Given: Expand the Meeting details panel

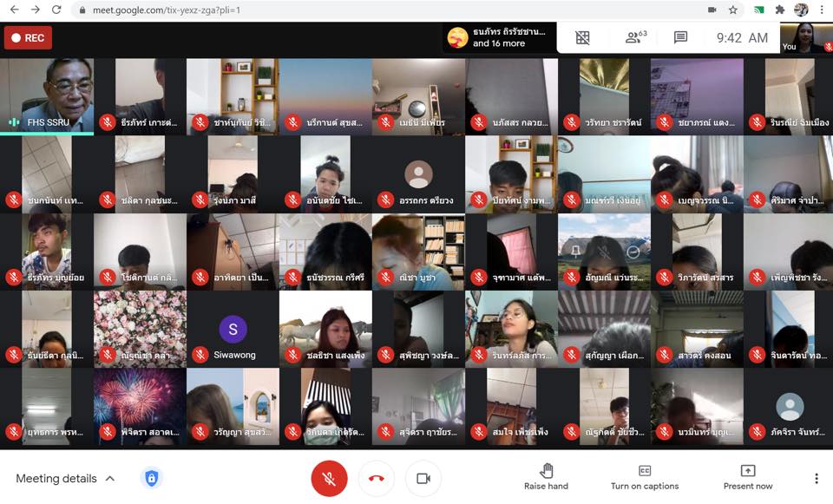Looking at the screenshot, I should click(66, 478).
